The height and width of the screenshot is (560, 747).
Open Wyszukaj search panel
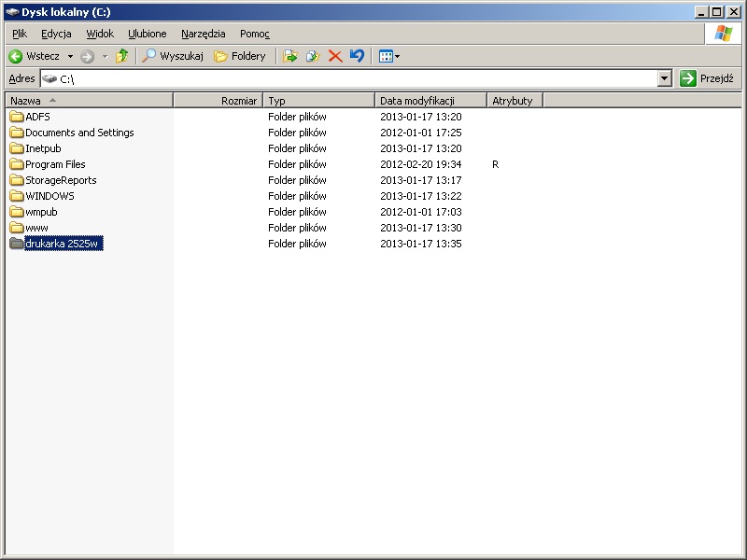(x=173, y=56)
